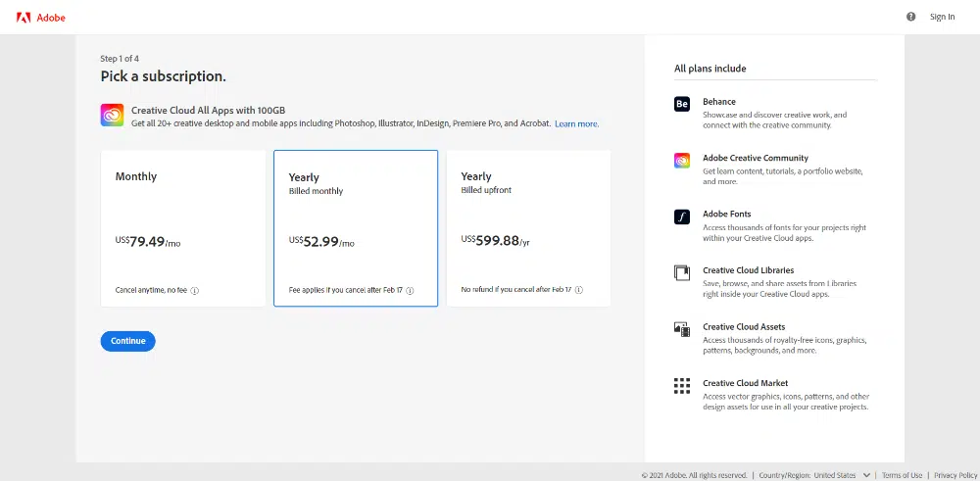Choose Yearly billed upfront plan
This screenshot has height=481, width=980.
pyautogui.click(x=528, y=228)
